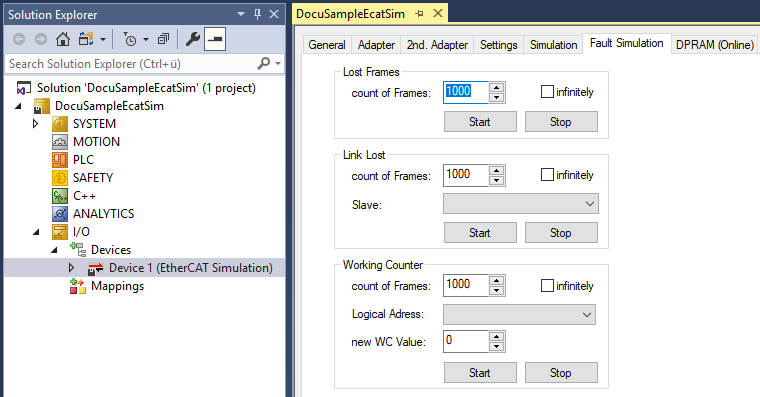This screenshot has width=760, height=397.
Task: Select the MOTION tree item text
Action: click(x=96, y=142)
